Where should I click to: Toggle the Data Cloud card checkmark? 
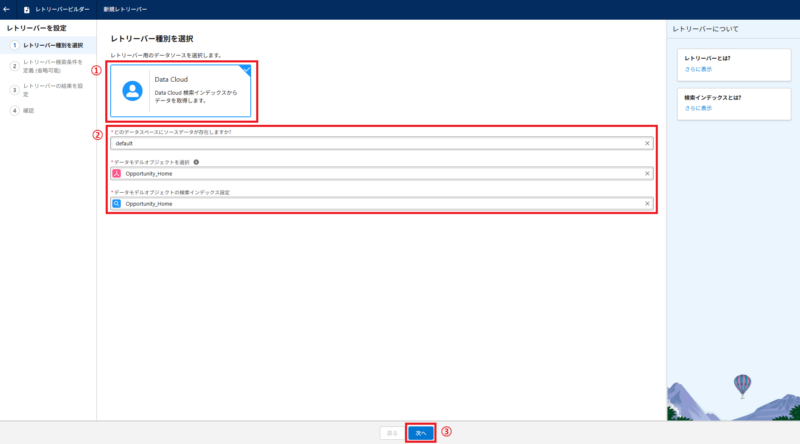pyautogui.click(x=247, y=68)
